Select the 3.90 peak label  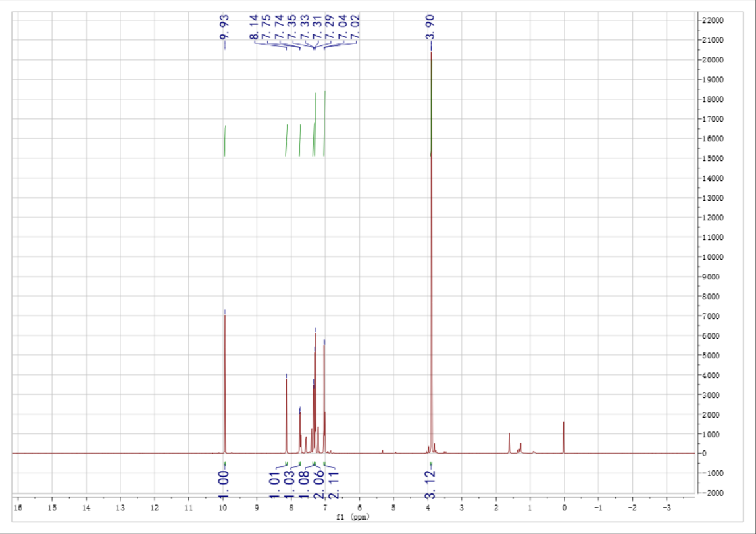(x=431, y=27)
